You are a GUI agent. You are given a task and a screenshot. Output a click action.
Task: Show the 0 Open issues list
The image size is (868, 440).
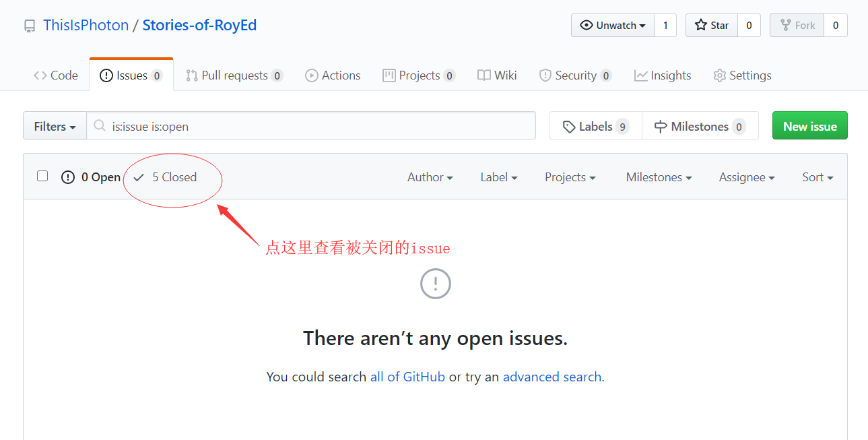pos(91,177)
